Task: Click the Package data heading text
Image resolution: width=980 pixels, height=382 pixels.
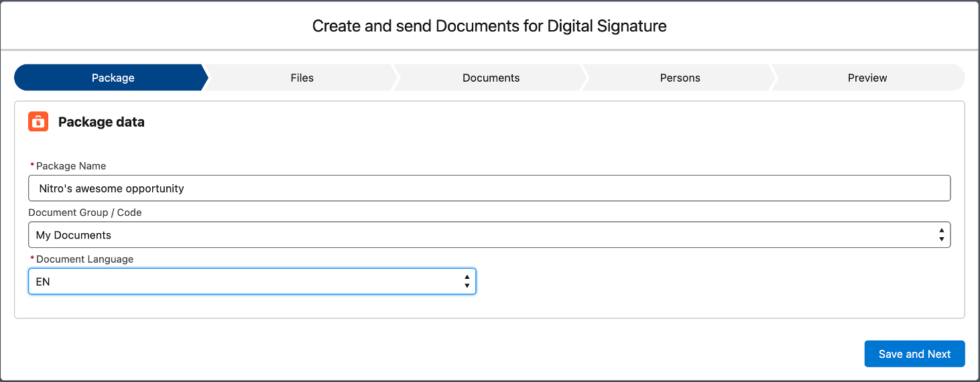Action: [x=101, y=122]
